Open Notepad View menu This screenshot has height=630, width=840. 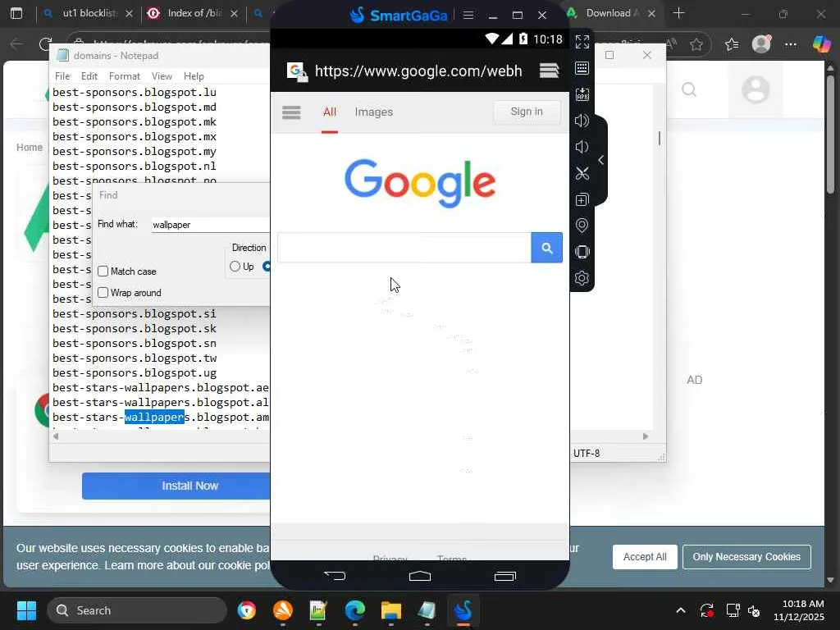[x=162, y=76]
